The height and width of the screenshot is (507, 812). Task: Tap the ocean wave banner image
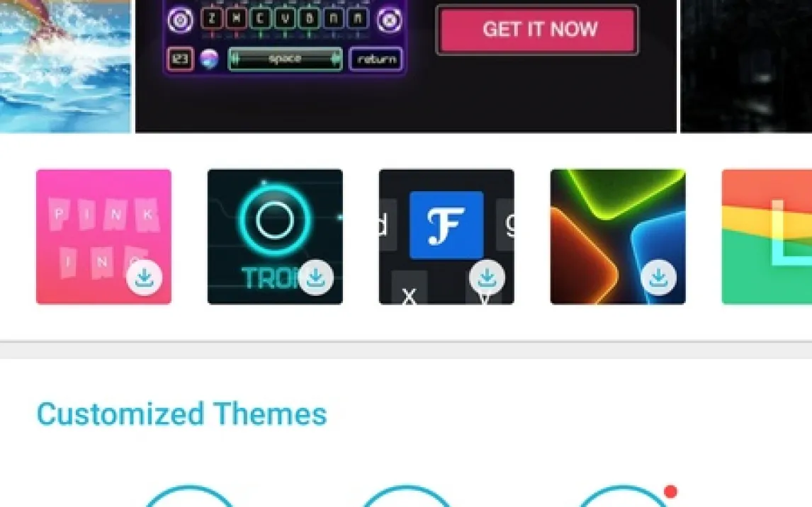pyautogui.click(x=65, y=67)
